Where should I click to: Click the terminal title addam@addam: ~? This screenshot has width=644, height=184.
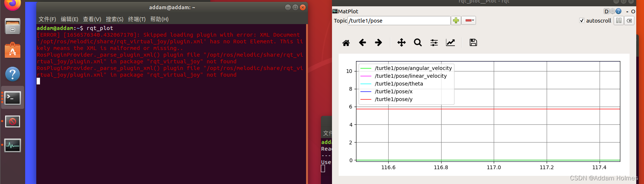point(172,7)
